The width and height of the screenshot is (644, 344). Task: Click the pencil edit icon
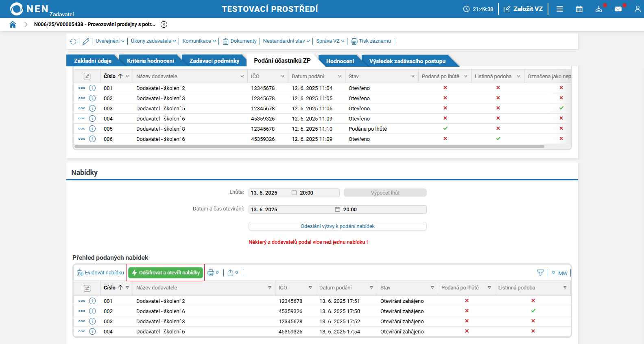click(x=86, y=42)
